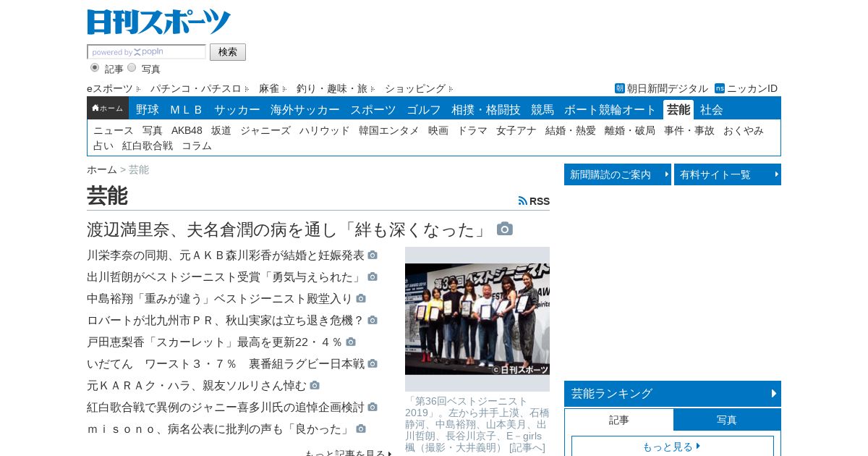
Task: Open ボート競輪オート nav tab
Action: (x=610, y=110)
